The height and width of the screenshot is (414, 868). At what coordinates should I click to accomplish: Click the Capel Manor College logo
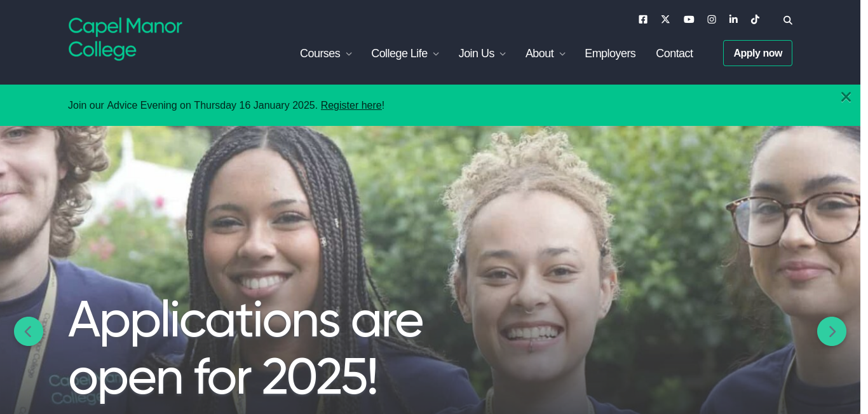pyautogui.click(x=125, y=38)
